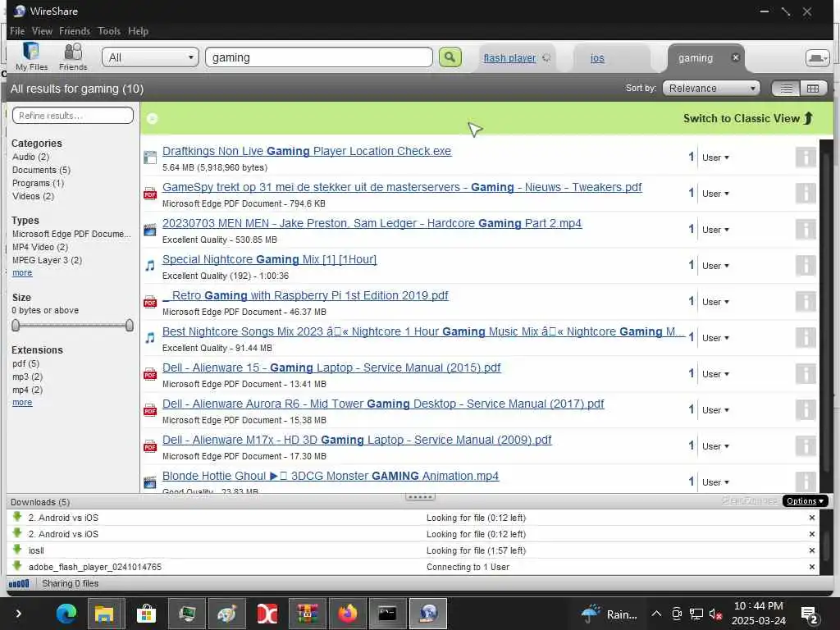Click Switch to Classic View
Viewport: 840px width, 630px height.
748,118
